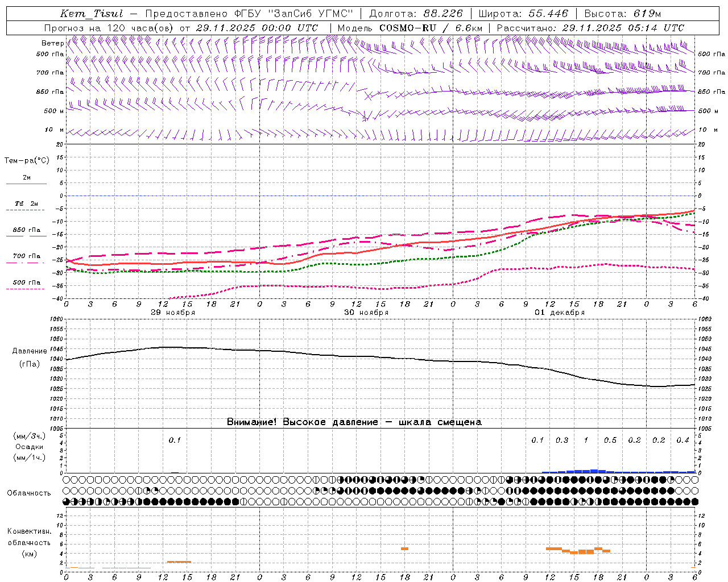
Task: Select the Тем-ра(°C) temperature panel label
Action: tap(27, 161)
